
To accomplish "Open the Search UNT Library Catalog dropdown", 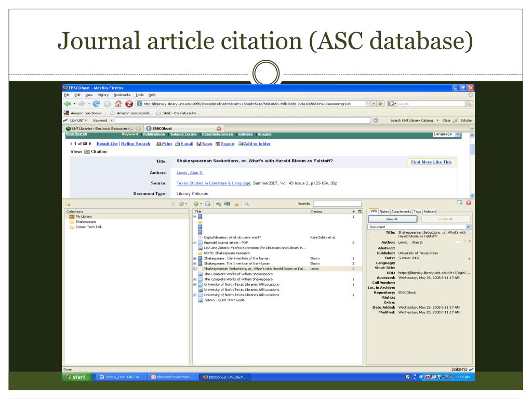I will point(437,120).
